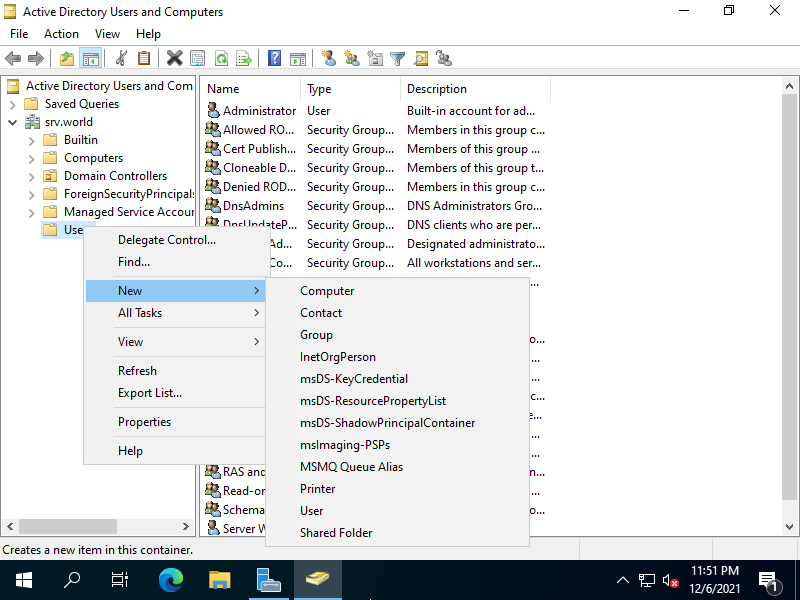Select Group in the New submenu
Screen dimensions: 800x600
click(x=316, y=335)
